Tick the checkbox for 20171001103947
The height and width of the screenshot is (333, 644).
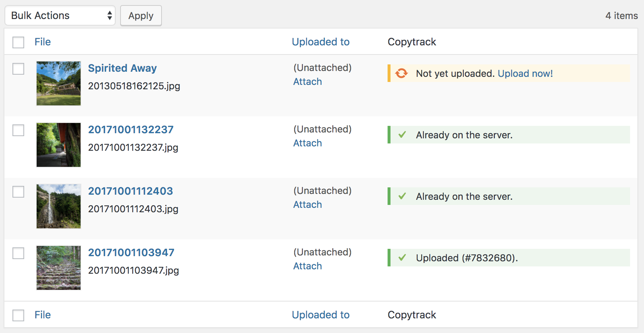tap(18, 253)
